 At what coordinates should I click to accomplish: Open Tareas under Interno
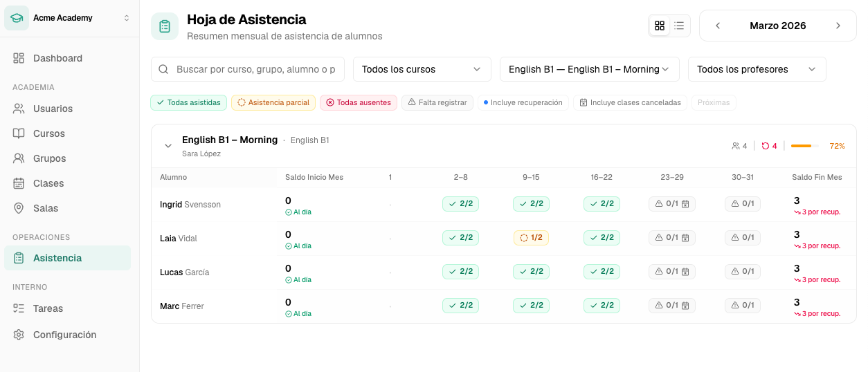click(67, 308)
